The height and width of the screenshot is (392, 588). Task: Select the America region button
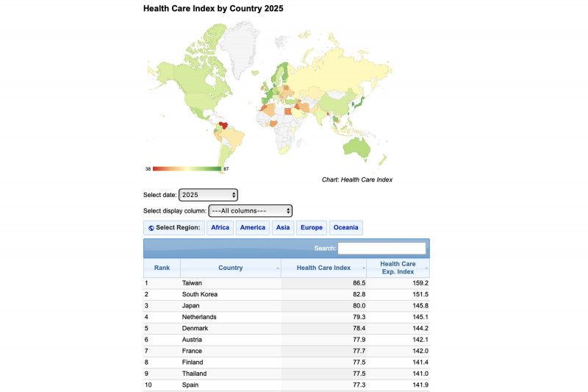pyautogui.click(x=252, y=228)
